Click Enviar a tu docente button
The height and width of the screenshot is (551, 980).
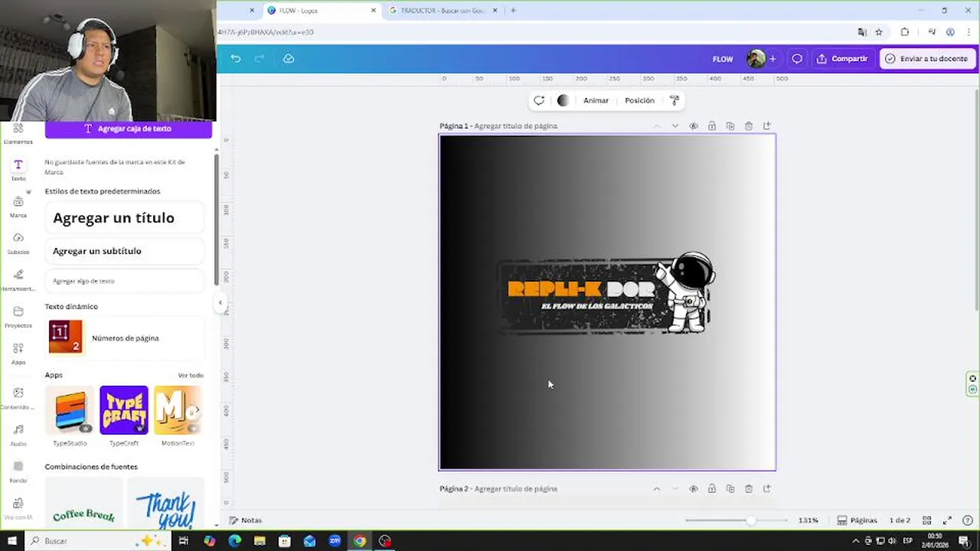coord(926,59)
